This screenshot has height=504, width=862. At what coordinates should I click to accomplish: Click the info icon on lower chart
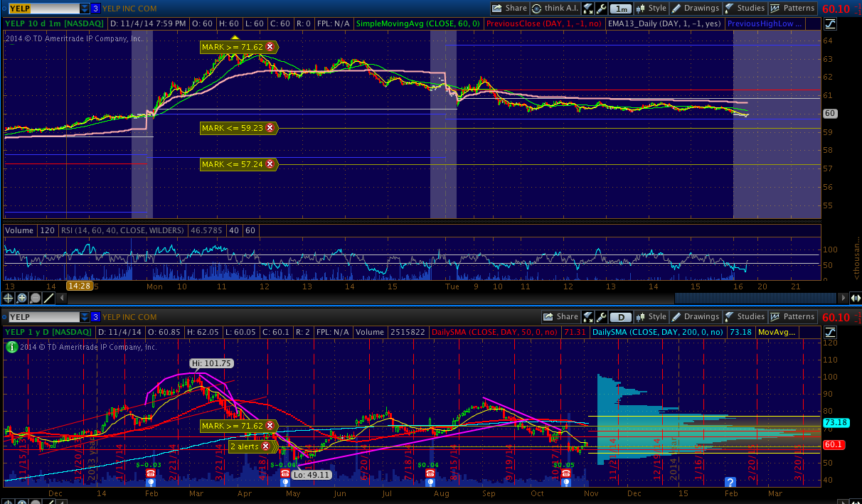[x=12, y=347]
